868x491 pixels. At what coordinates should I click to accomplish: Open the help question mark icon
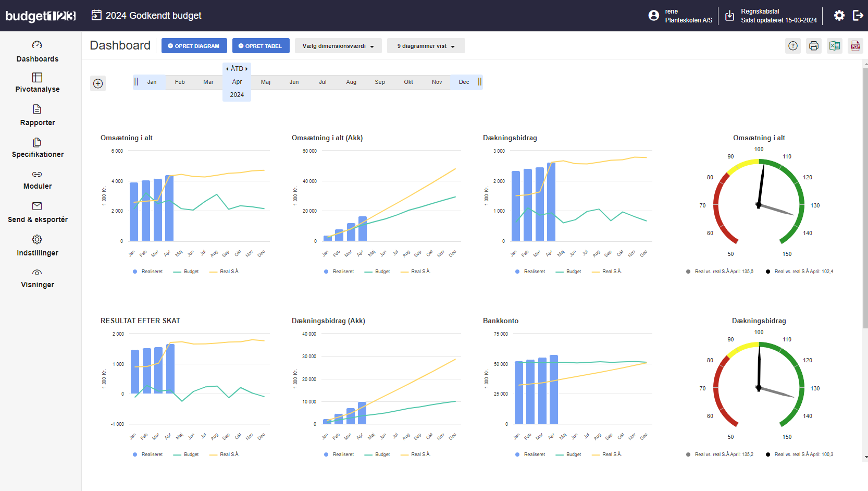coord(793,46)
